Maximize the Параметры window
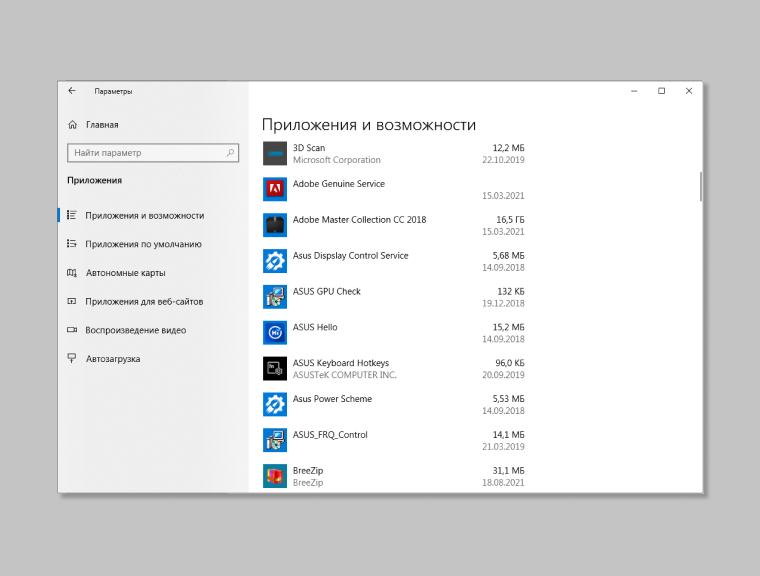 pyautogui.click(x=661, y=91)
